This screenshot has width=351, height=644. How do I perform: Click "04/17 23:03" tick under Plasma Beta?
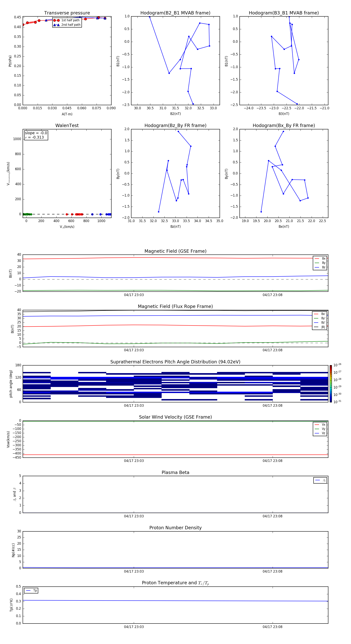(x=134, y=516)
